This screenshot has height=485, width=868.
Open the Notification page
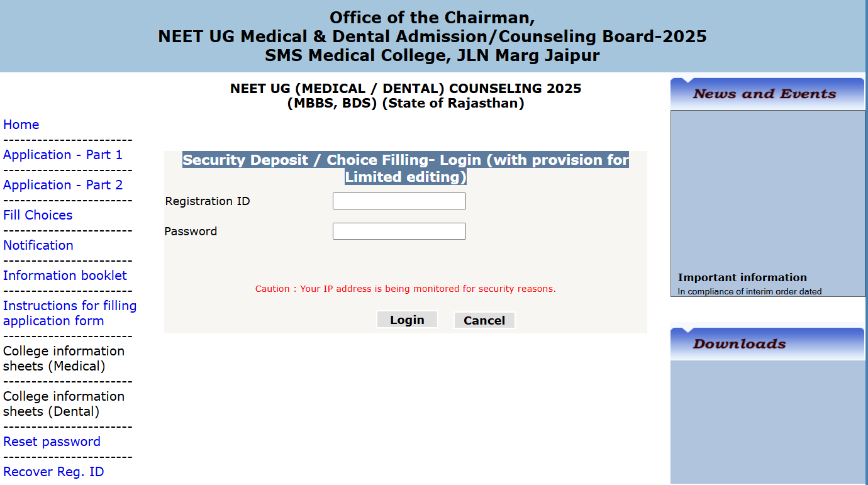tap(38, 245)
